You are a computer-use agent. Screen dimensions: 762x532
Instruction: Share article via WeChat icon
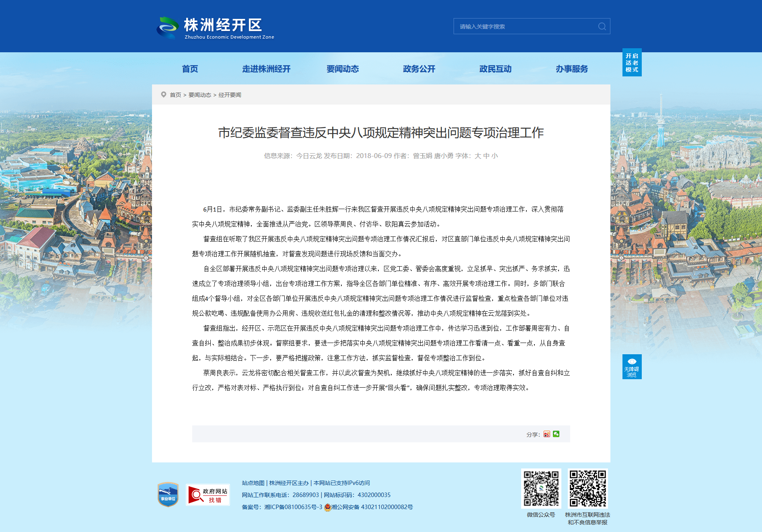pyautogui.click(x=556, y=434)
